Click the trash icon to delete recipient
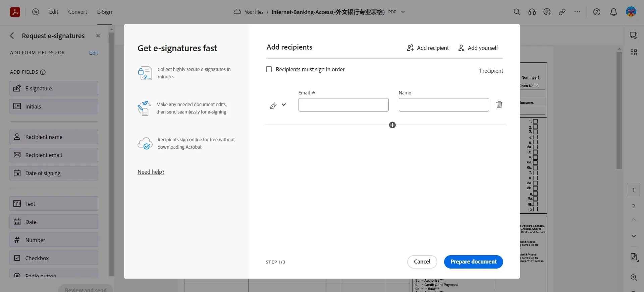This screenshot has width=644, height=292. [x=499, y=105]
